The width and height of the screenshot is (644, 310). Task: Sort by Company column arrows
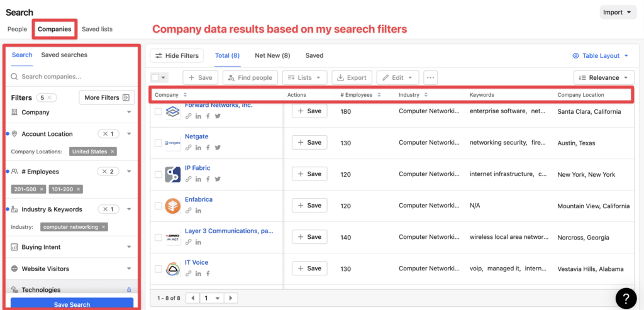[185, 95]
